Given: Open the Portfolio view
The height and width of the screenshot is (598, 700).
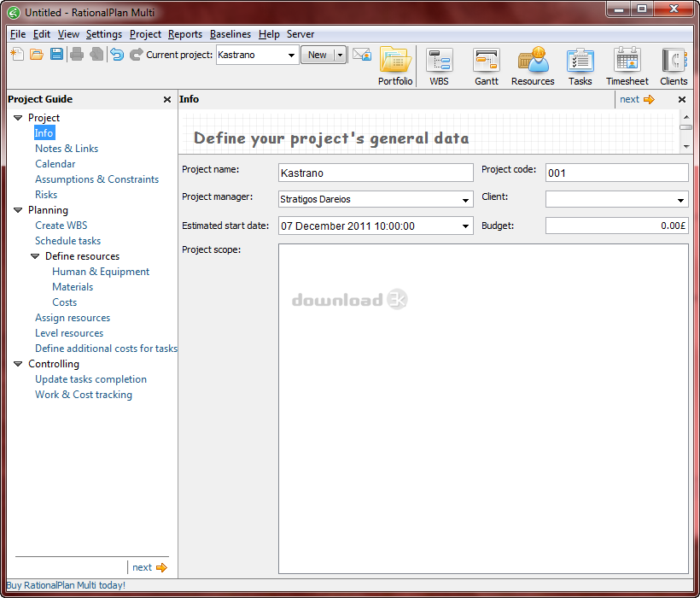Looking at the screenshot, I should [x=395, y=66].
